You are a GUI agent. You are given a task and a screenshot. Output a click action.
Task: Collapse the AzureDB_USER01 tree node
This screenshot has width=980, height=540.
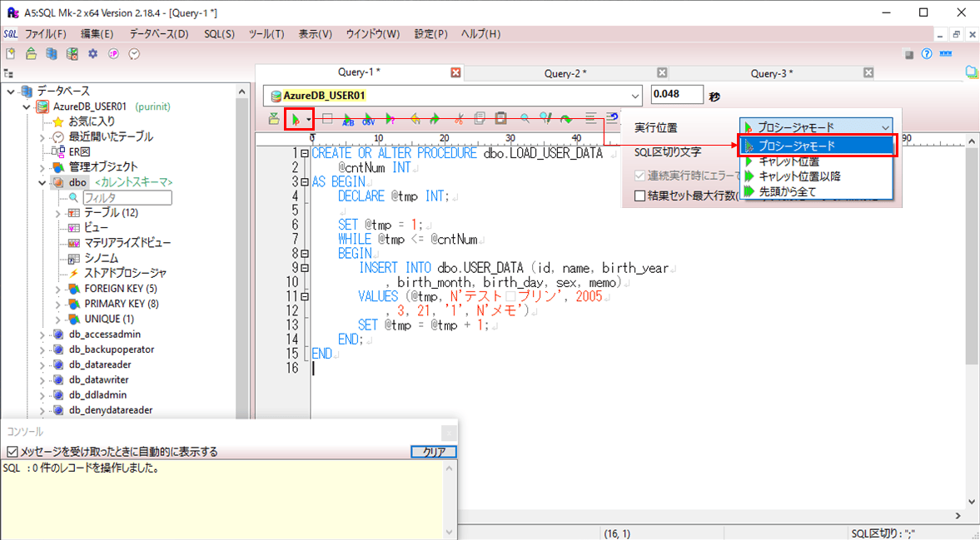27,107
